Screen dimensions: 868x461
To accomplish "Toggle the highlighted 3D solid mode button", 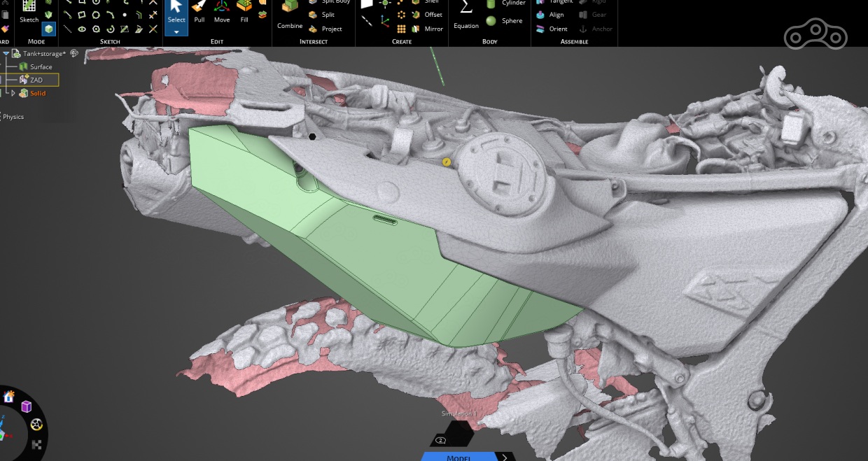I will click(49, 29).
